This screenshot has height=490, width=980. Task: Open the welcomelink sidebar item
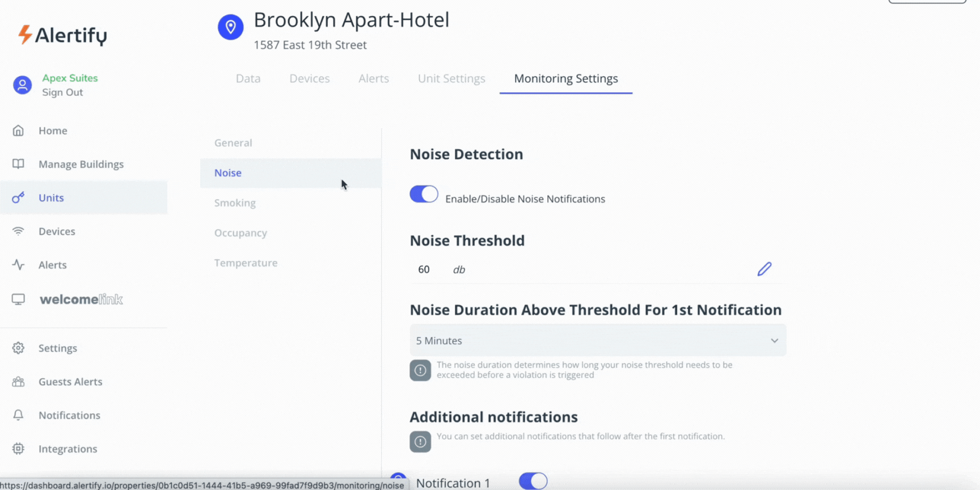[x=81, y=299]
